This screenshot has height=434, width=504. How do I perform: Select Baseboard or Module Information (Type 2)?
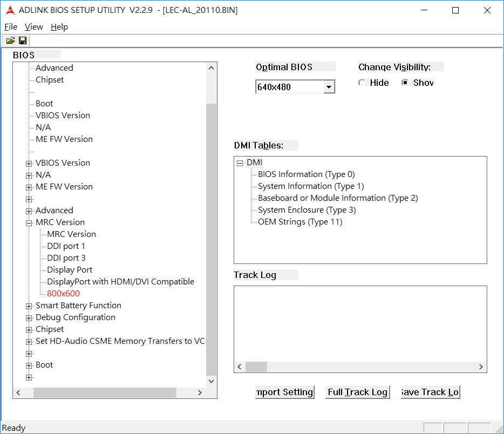pyautogui.click(x=338, y=198)
